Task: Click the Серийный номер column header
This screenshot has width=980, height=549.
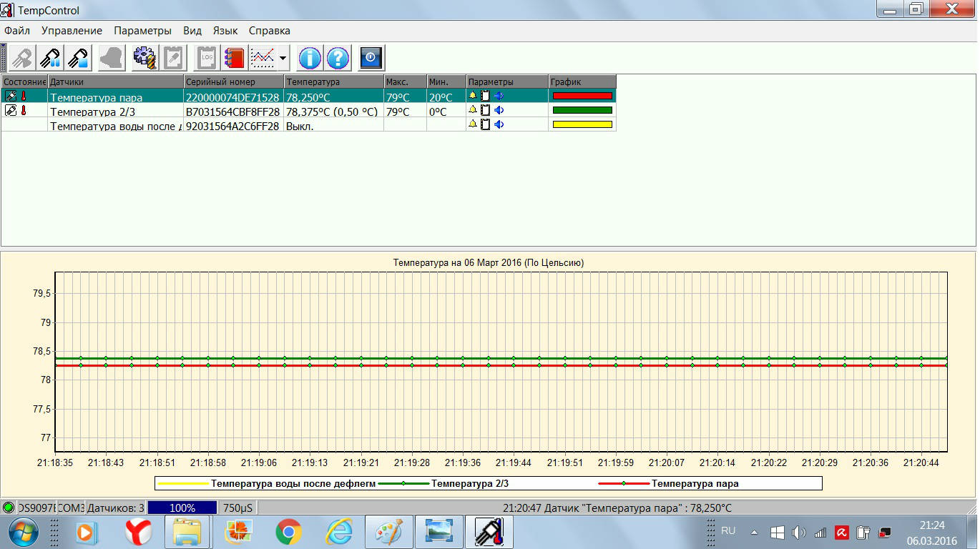Action: point(233,81)
